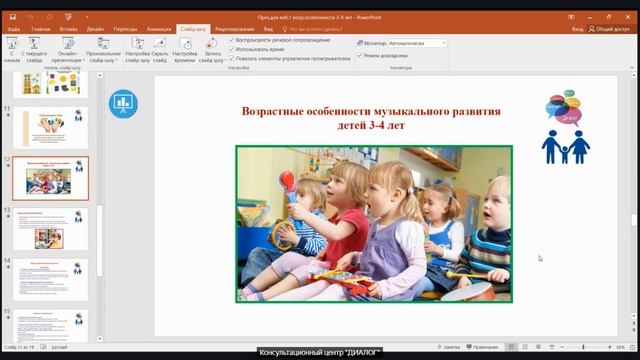Start Slide Show view from status bar
Screen dimensions: 640x360
point(552,347)
